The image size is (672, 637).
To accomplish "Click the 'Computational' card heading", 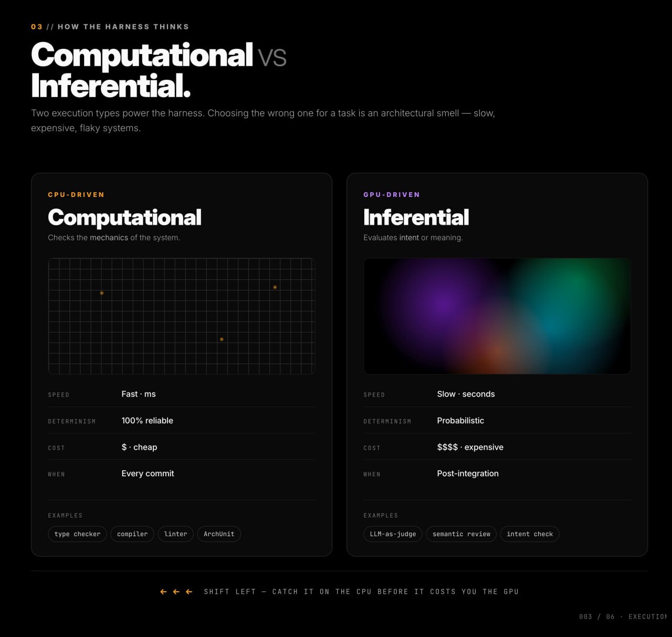I will pos(124,217).
